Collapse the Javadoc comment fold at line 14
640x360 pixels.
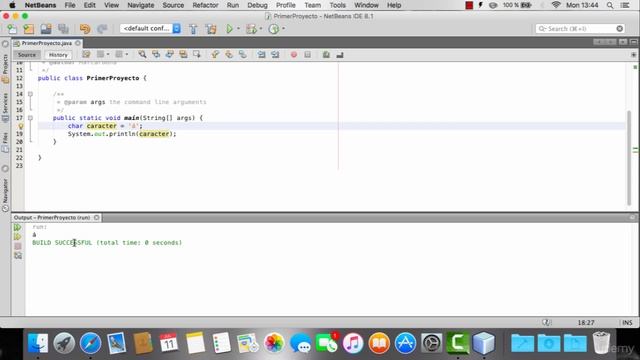point(30,94)
